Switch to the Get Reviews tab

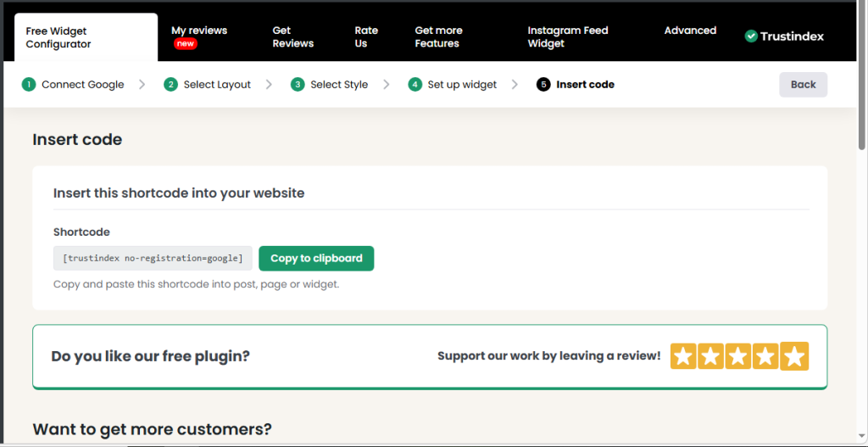[x=292, y=36]
